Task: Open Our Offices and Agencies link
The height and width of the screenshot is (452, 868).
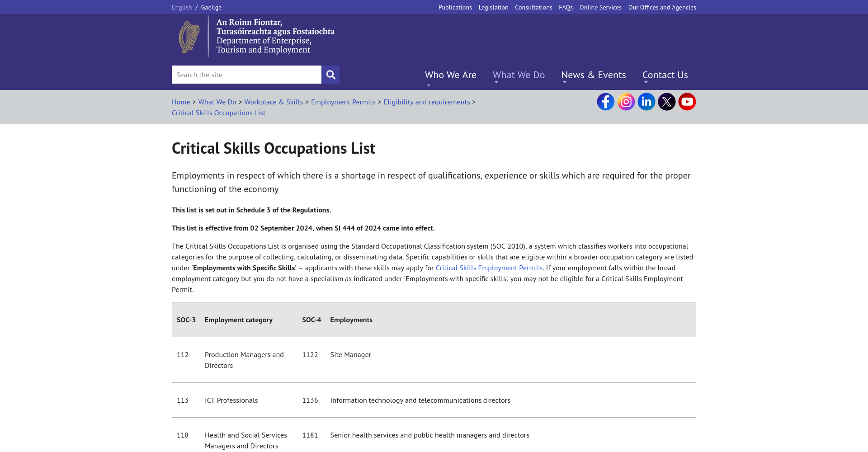Action: coord(662,7)
